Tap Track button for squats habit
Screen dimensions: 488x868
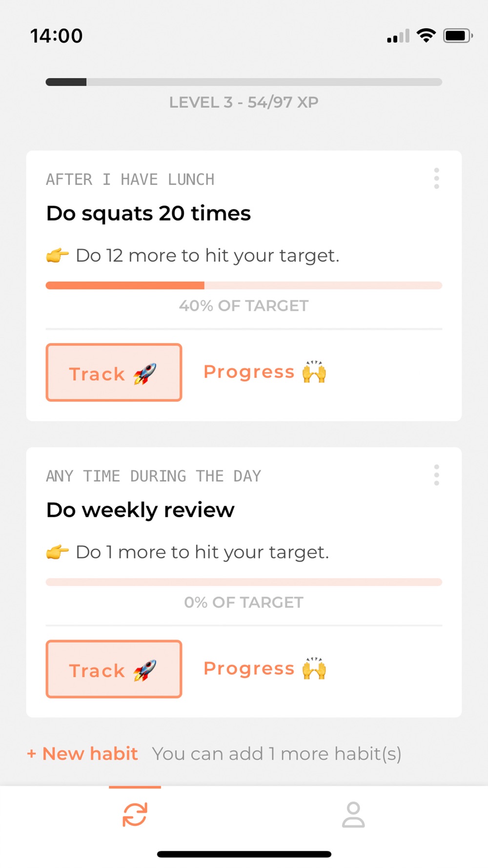coord(114,372)
